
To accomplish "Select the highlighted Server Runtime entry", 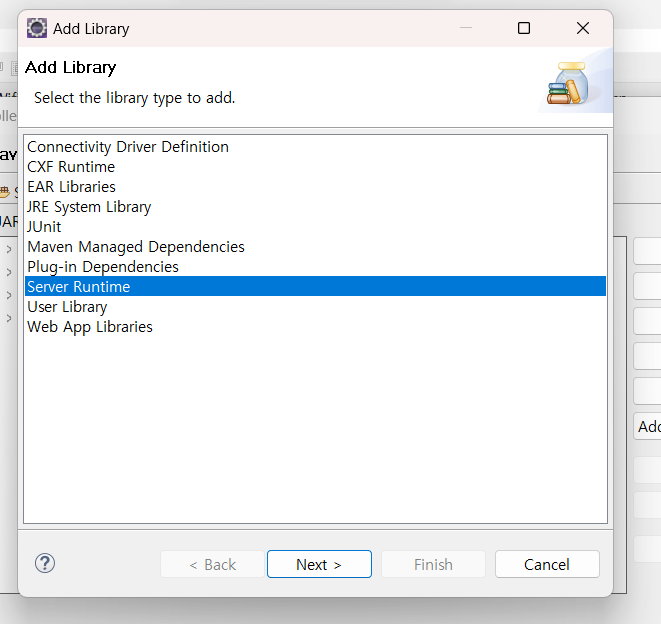I will (315, 287).
